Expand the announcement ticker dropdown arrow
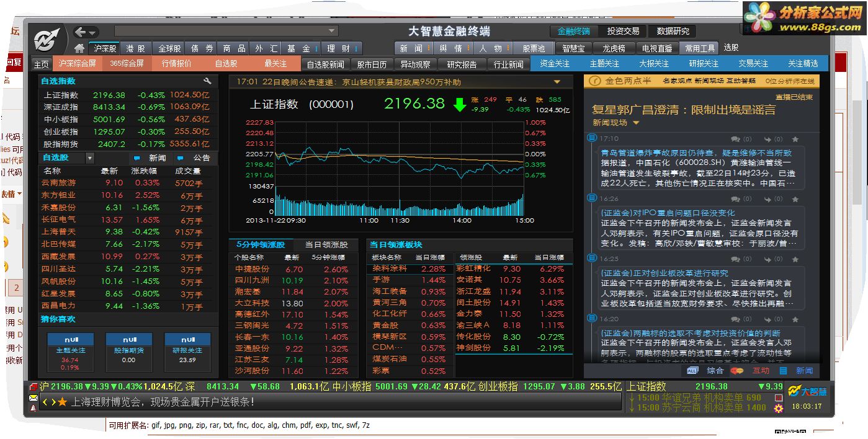 tap(557, 82)
